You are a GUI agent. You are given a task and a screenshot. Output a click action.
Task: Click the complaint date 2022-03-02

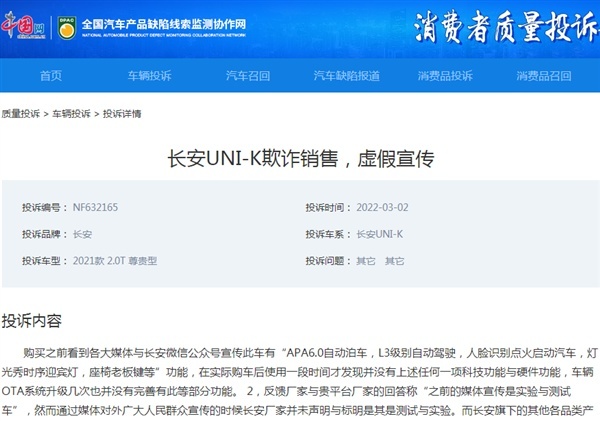382,207
